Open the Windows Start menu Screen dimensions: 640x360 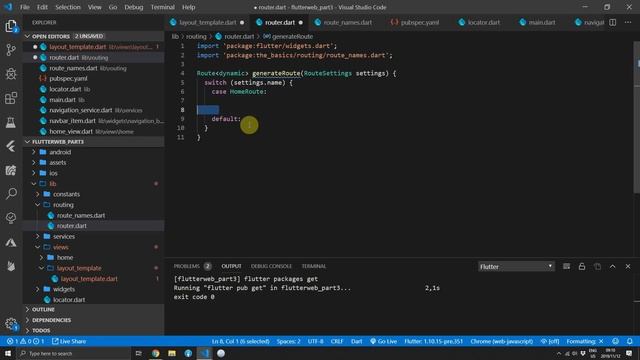tap(8, 353)
